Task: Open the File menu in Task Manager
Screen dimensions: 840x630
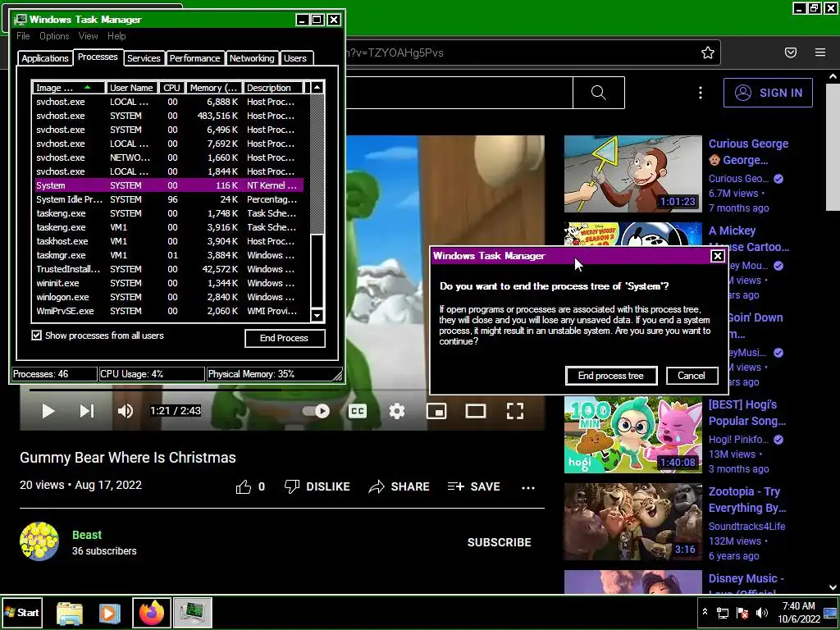Action: (23, 36)
